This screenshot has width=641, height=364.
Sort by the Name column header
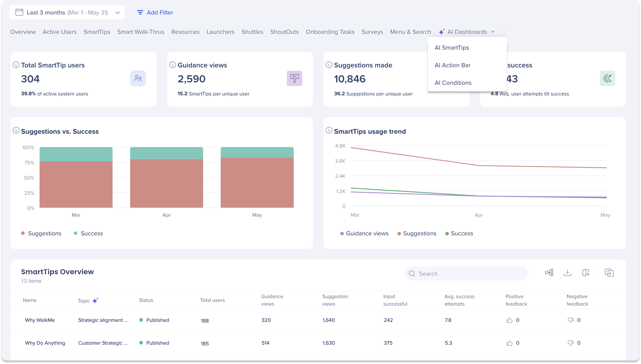30,300
